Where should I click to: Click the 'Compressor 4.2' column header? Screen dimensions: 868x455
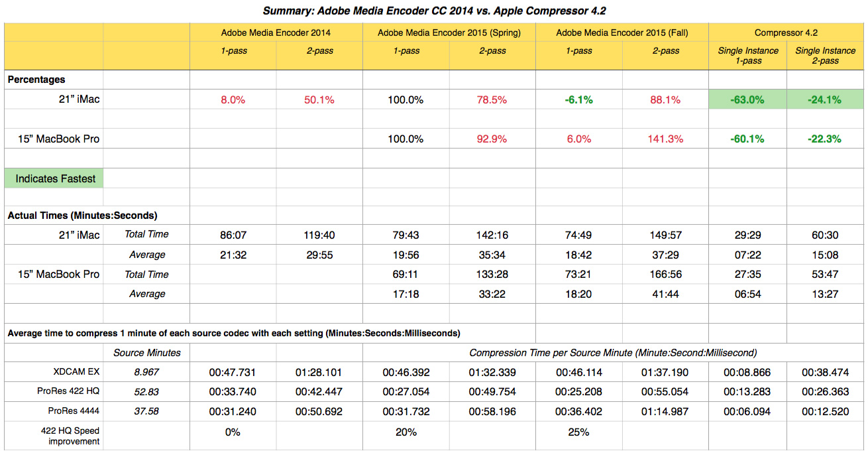(787, 32)
